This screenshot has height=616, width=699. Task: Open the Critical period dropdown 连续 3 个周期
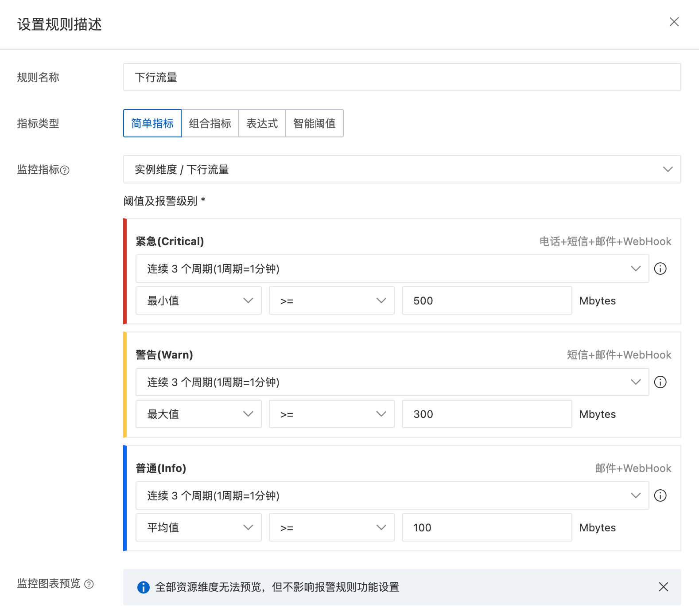tap(392, 269)
